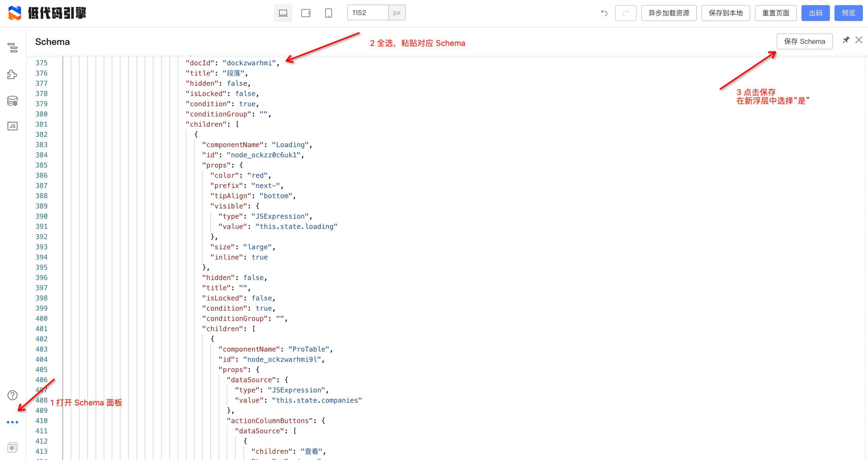
Task: Click the redo arrow button
Action: click(625, 13)
